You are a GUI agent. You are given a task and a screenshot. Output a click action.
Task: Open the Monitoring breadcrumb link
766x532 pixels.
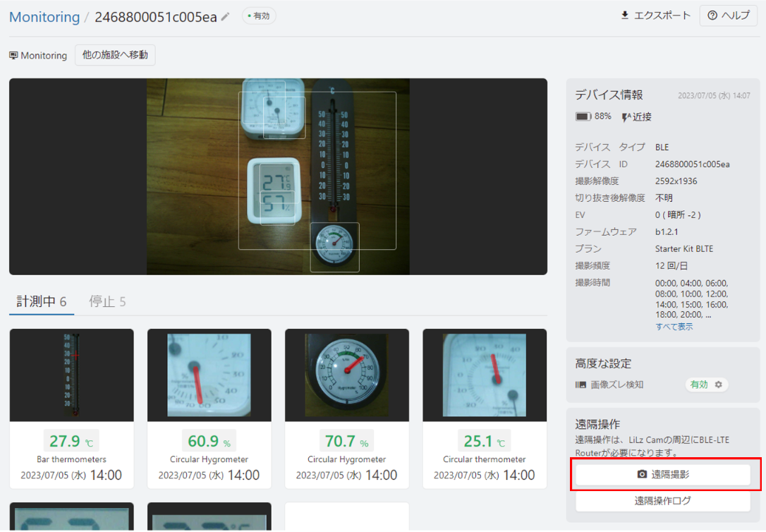pyautogui.click(x=44, y=17)
